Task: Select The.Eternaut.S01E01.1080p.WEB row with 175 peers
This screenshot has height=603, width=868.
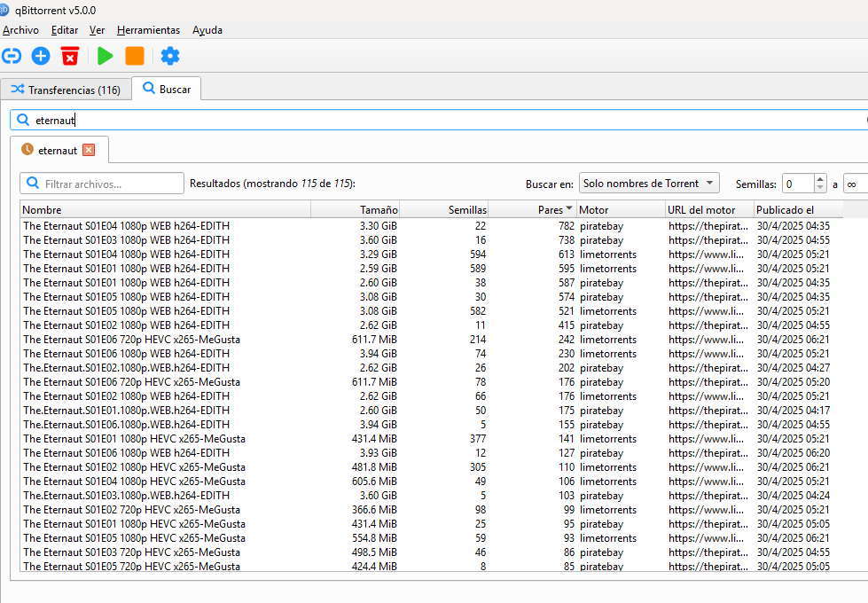Action: [432, 411]
